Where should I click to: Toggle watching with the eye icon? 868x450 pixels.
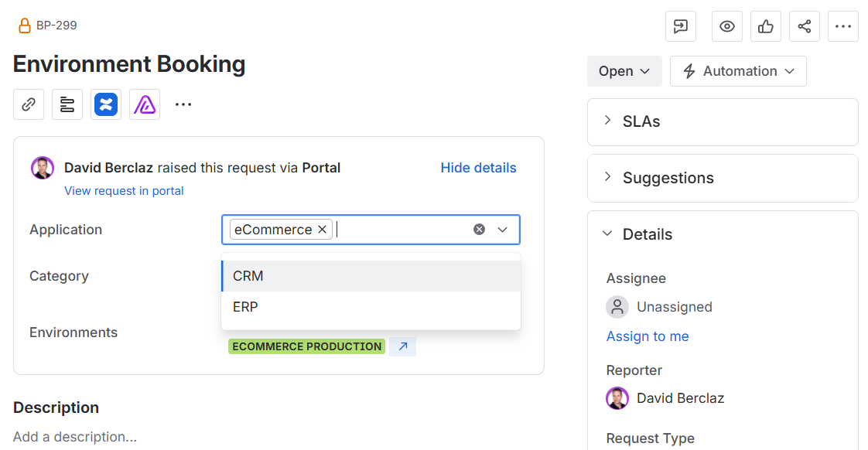tap(727, 26)
